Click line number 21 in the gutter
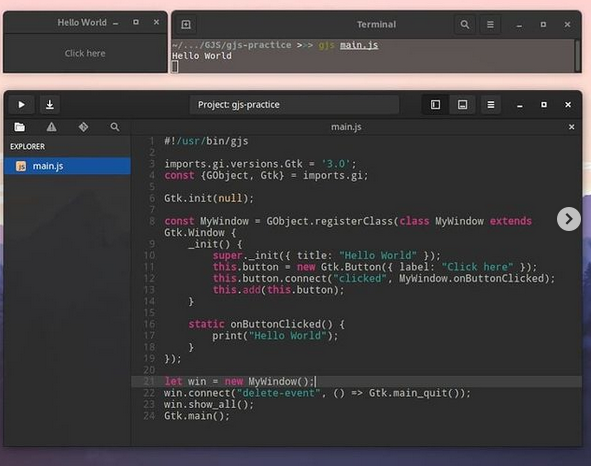Viewport: 591px width, 466px height. point(149,382)
